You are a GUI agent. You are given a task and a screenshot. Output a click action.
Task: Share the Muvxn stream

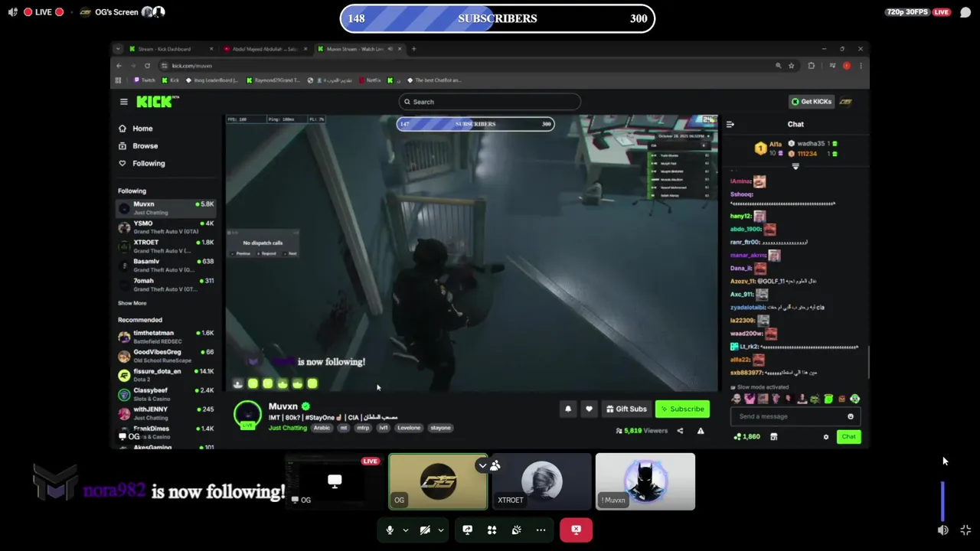pos(680,431)
